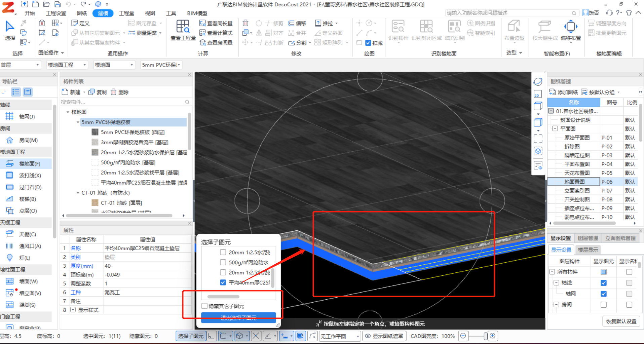This screenshot has width=644, height=344.
Task: Collapse the 5mm PVC环保地胶板 tree node
Action: click(x=78, y=122)
